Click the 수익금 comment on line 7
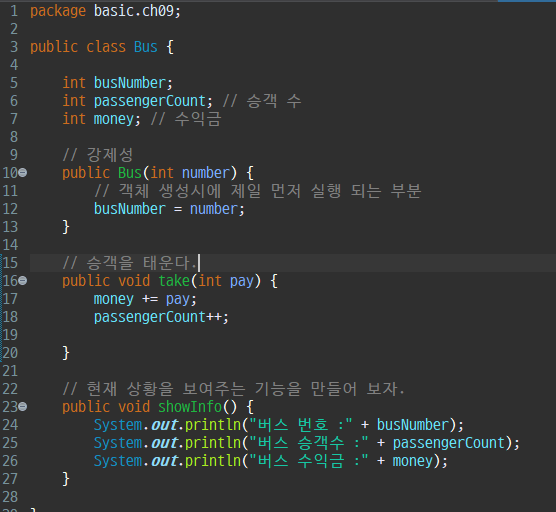Screen dimensions: 556x512 (x=186, y=119)
